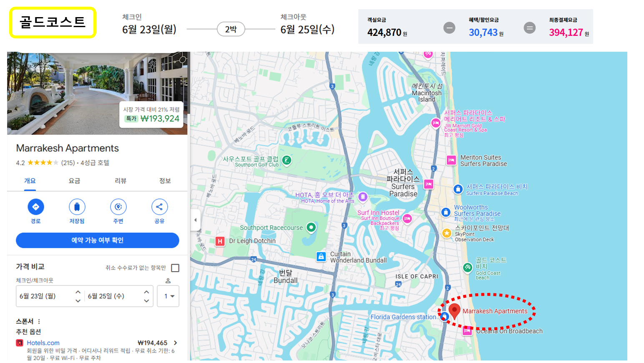Click the Surfers Paradise Beach marker icon
Screen dimensions: 644x363
pyautogui.click(x=458, y=189)
